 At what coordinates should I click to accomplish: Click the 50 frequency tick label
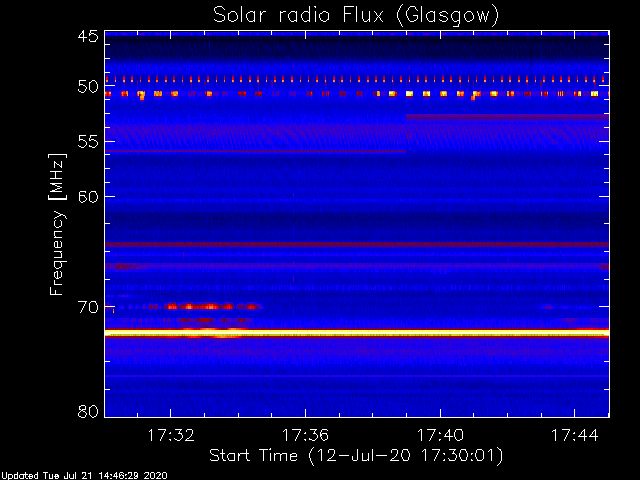[x=88, y=87]
